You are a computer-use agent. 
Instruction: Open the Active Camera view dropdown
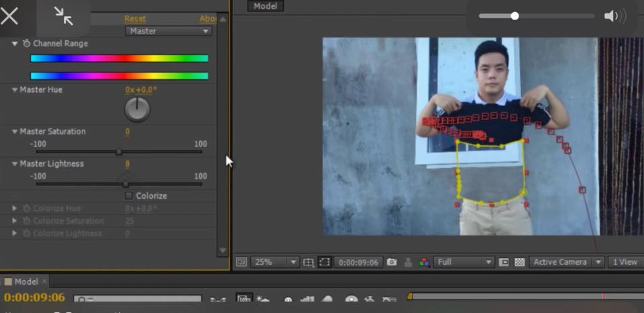tap(567, 262)
